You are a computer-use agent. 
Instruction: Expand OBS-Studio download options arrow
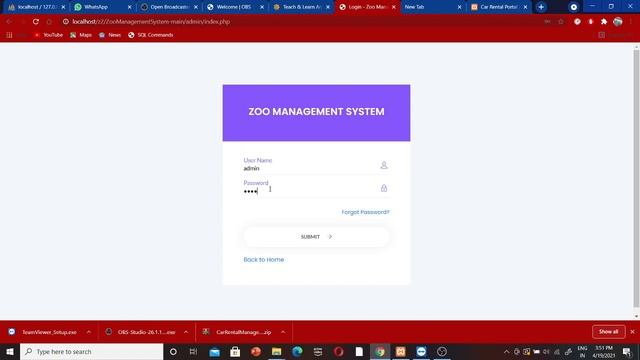pyautogui.click(x=186, y=332)
